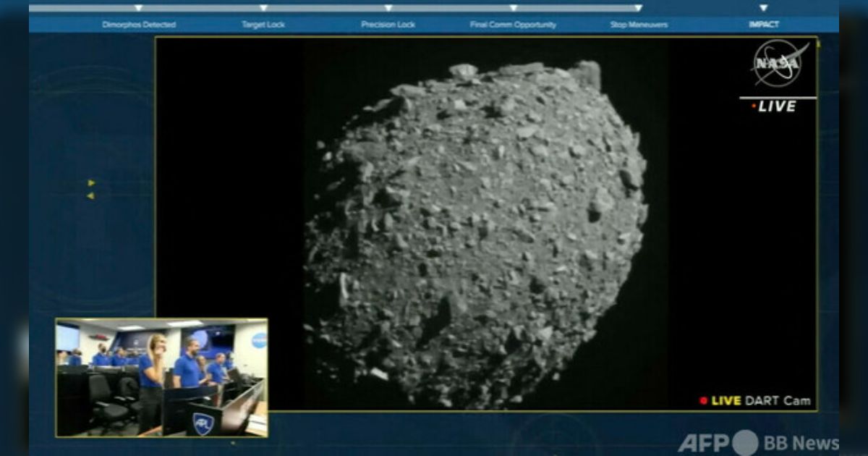Click the triangle marker above Dimorphos Detected
The width and height of the screenshot is (868, 456).
coord(139,8)
